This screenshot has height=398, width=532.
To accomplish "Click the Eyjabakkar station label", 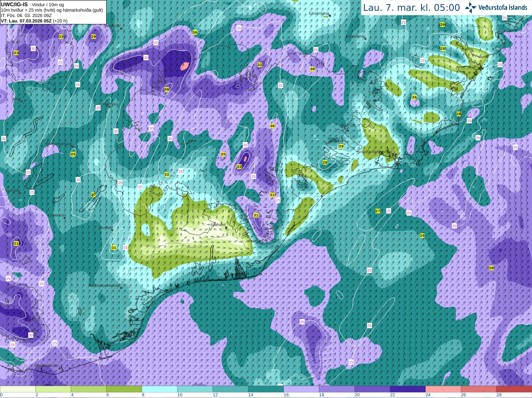I will 356,37.
